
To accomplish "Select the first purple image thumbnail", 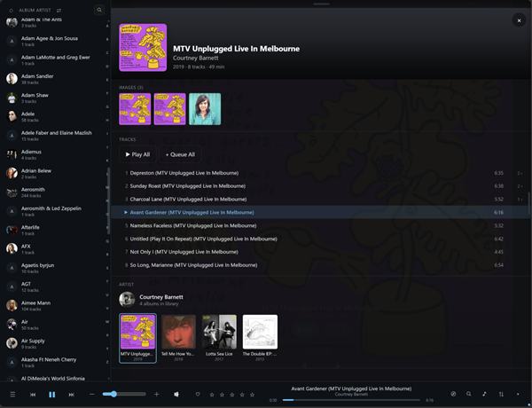I will coord(135,109).
